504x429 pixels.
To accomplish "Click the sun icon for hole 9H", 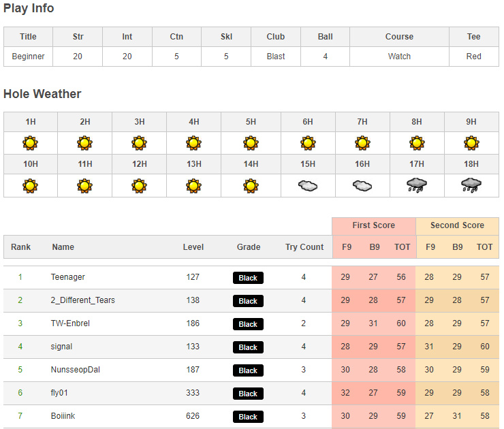I will [471, 143].
